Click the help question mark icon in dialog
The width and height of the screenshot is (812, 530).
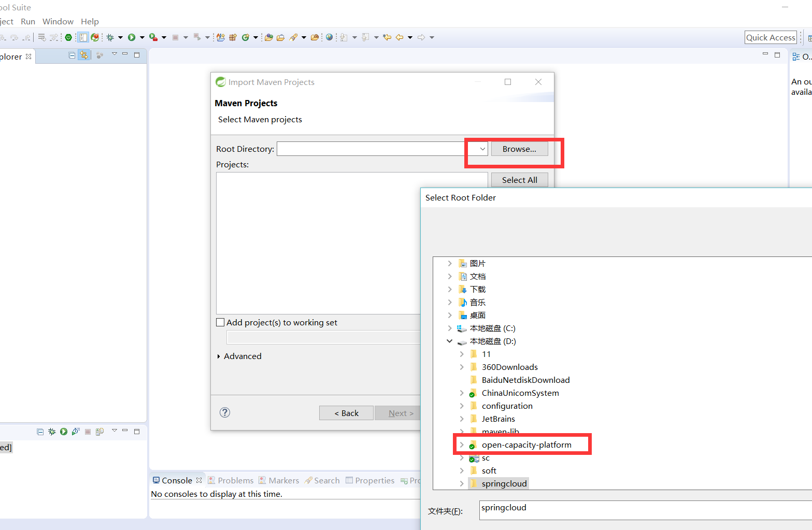click(x=225, y=412)
